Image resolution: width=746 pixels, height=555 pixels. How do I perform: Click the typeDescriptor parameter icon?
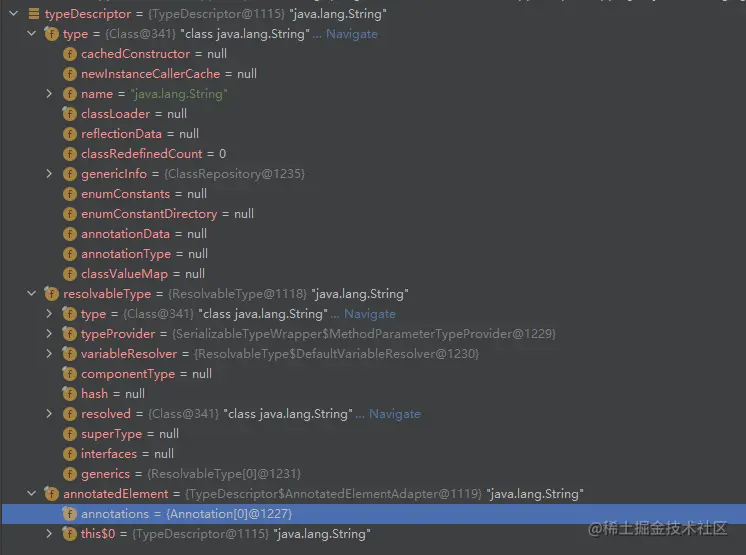pyautogui.click(x=34, y=14)
